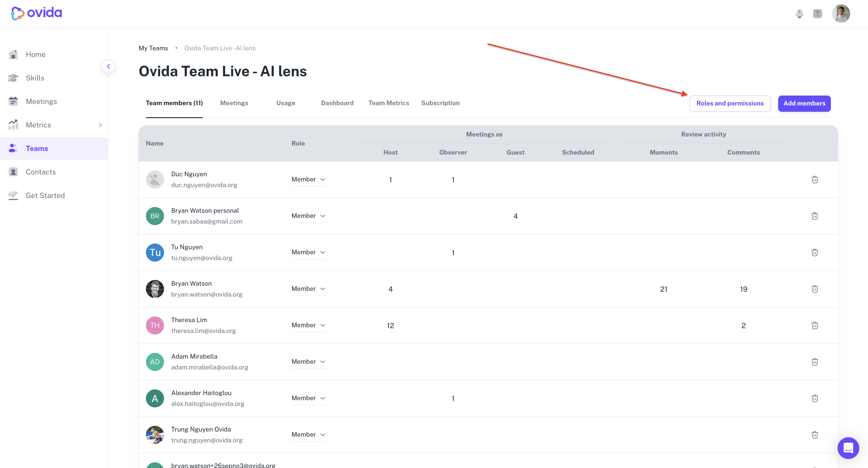Click Bryan Watson's Moments count 21
868x468 pixels.
[x=664, y=289]
